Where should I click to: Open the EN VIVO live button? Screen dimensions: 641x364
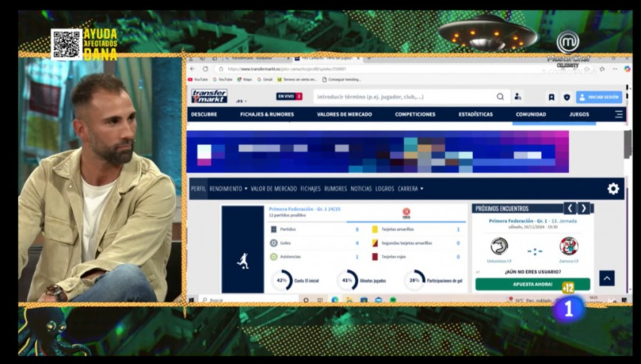coord(289,97)
